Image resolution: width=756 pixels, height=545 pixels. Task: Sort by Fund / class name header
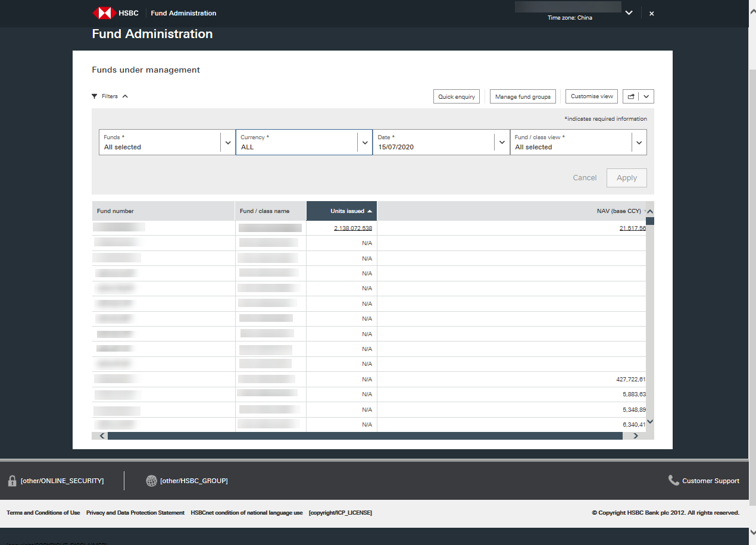(270, 211)
